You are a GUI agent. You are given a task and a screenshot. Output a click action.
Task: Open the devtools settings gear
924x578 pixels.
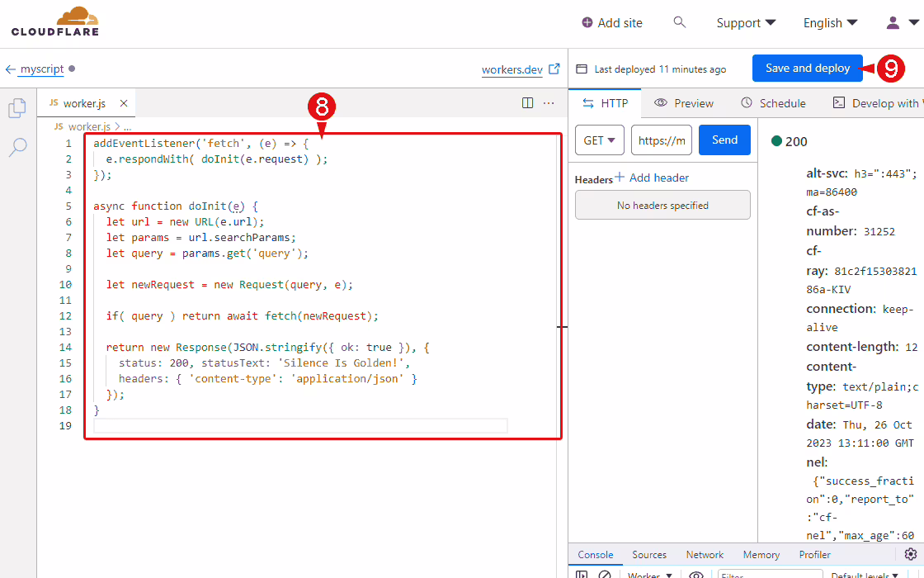coord(911,554)
